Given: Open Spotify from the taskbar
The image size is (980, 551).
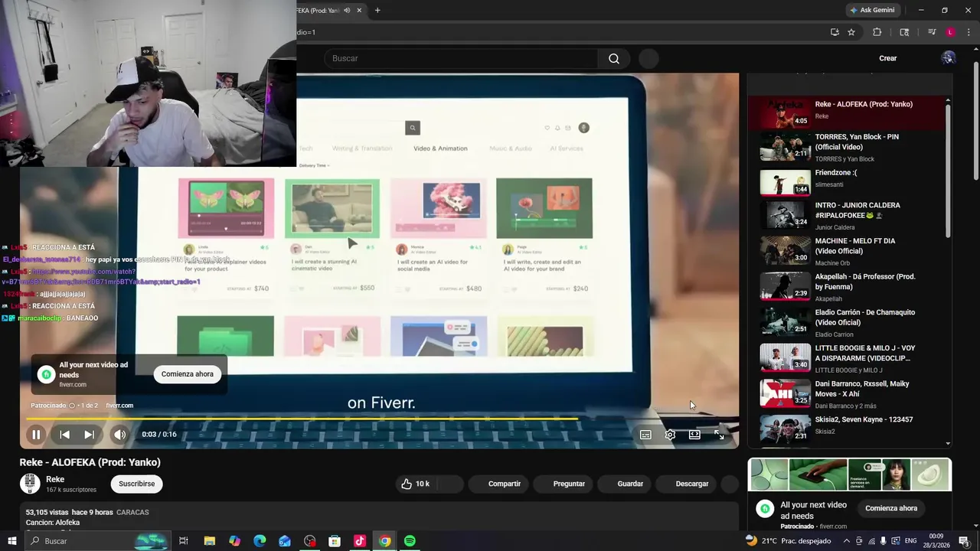Looking at the screenshot, I should click(410, 541).
